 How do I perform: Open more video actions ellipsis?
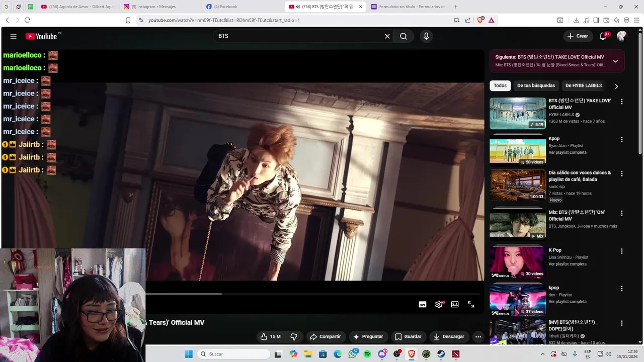pyautogui.click(x=478, y=337)
